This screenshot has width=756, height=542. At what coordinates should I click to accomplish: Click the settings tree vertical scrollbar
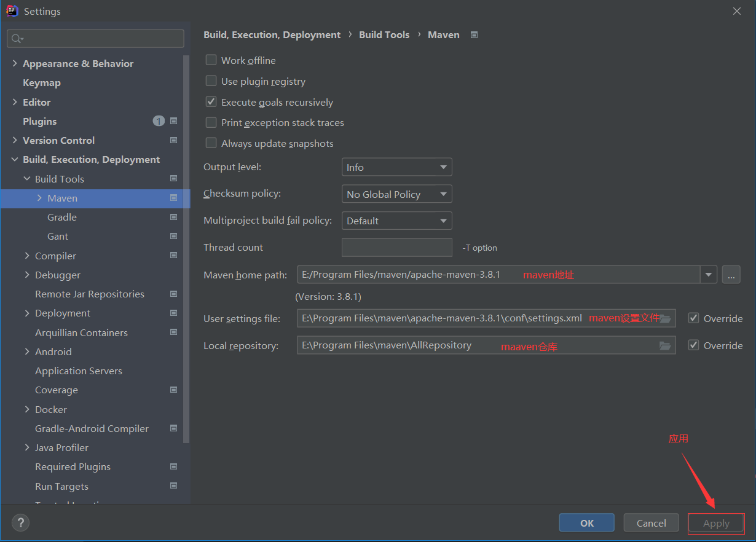[187, 246]
